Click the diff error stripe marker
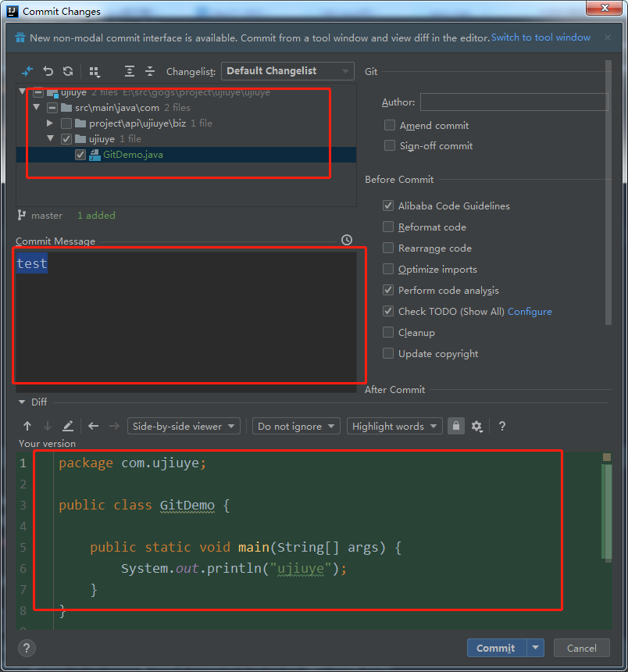 607,457
